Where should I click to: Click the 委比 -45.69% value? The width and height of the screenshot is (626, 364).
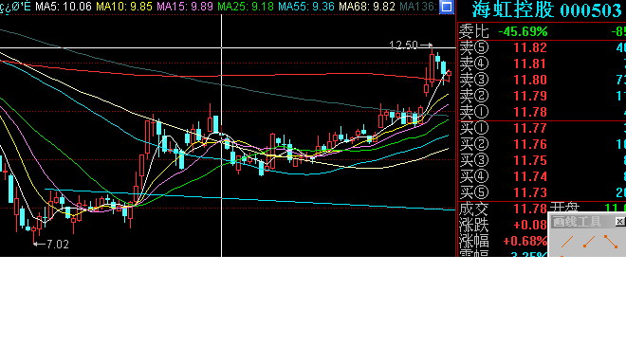[x=523, y=31]
